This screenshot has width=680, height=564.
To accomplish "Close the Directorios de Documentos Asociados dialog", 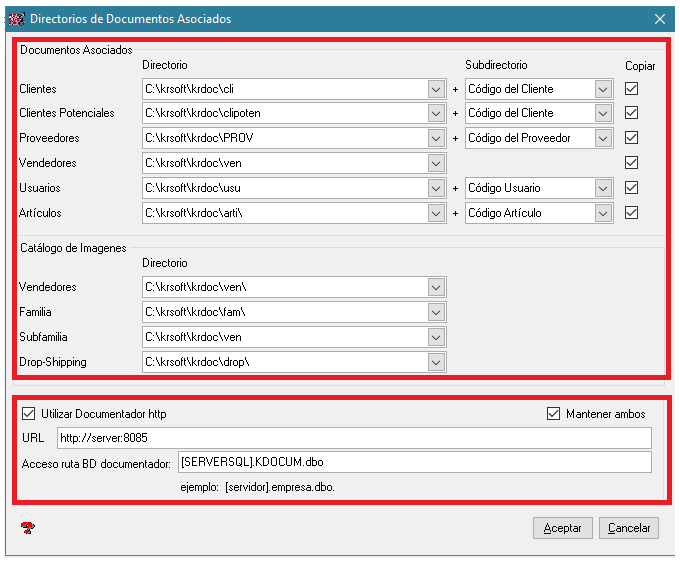I will coord(660,18).
